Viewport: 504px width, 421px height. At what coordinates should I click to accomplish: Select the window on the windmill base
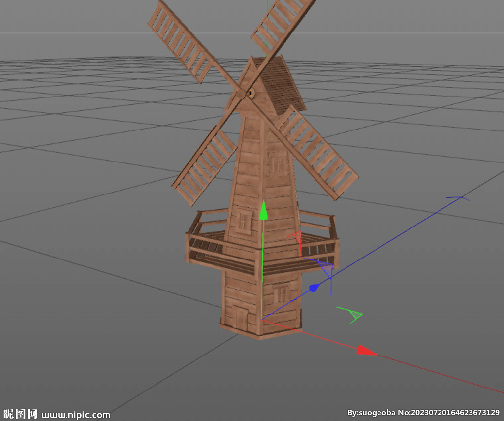pos(281,293)
